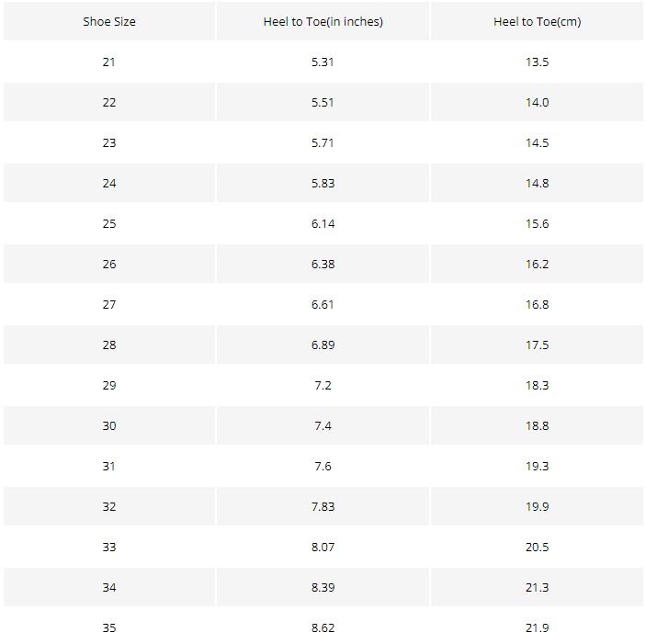The width and height of the screenshot is (646, 644).
Task: Click the Heel to Toe(in inches) header
Action: tap(323, 21)
